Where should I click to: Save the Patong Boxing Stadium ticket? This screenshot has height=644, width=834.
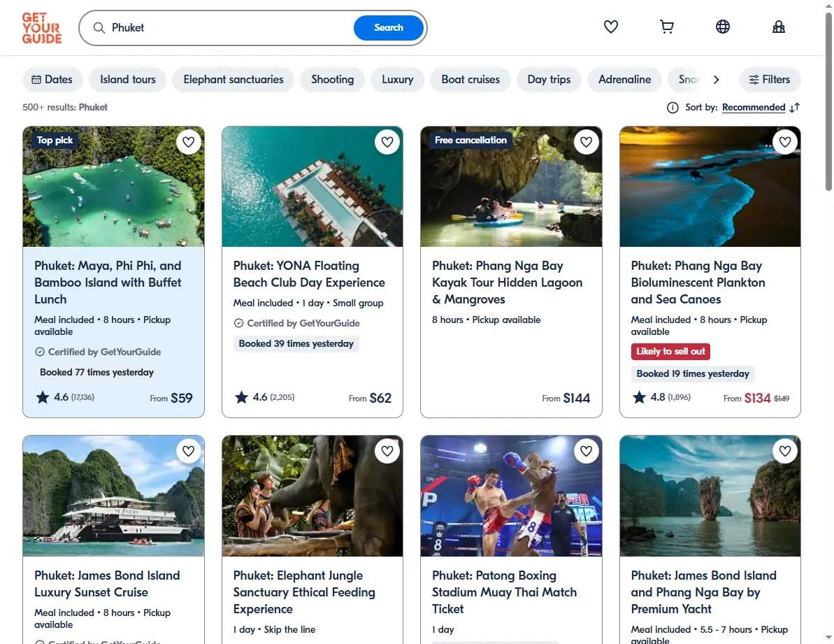click(586, 451)
